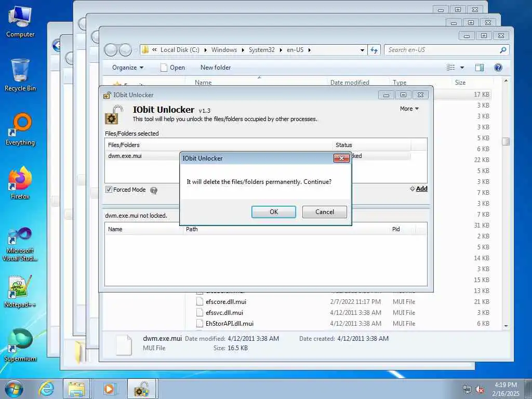Select the EhStorAPI.dll.mui file
Screen dimensions: 532x399
229,323
